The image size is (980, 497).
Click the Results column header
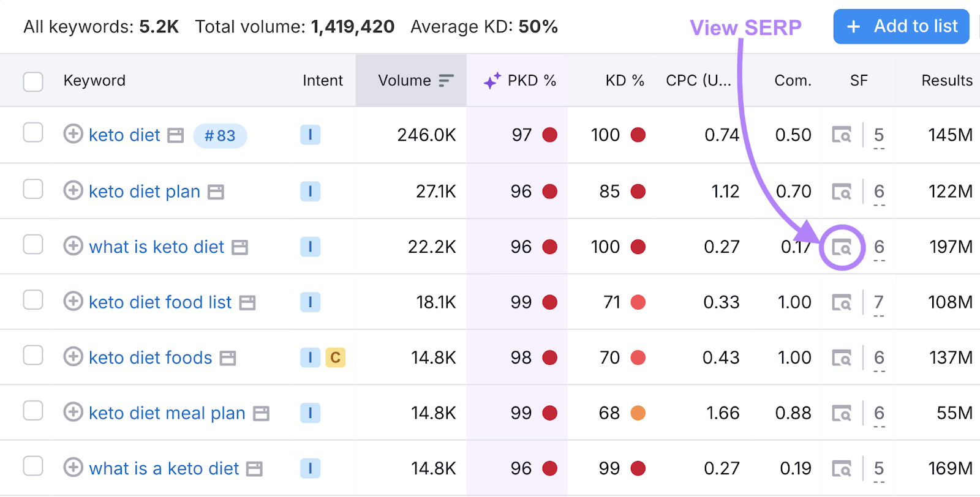pos(946,81)
